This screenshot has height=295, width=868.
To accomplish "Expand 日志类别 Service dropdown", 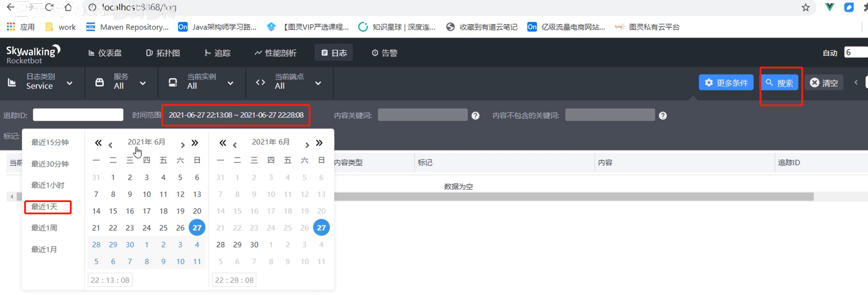I will pos(42,82).
